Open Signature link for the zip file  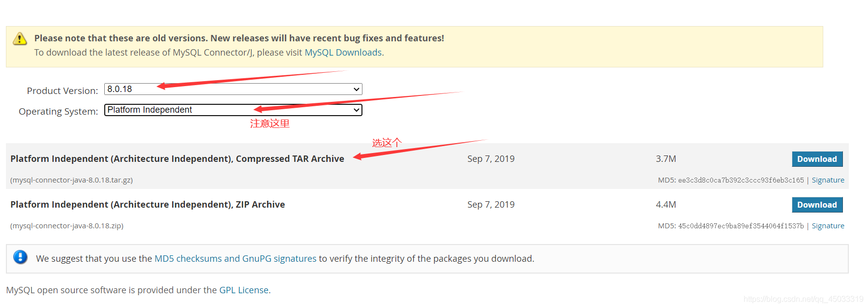(x=828, y=226)
